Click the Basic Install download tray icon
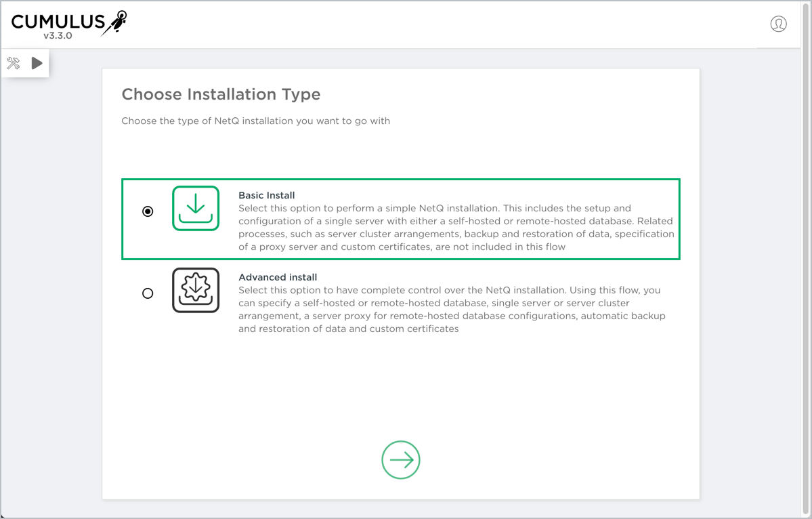 coord(196,208)
